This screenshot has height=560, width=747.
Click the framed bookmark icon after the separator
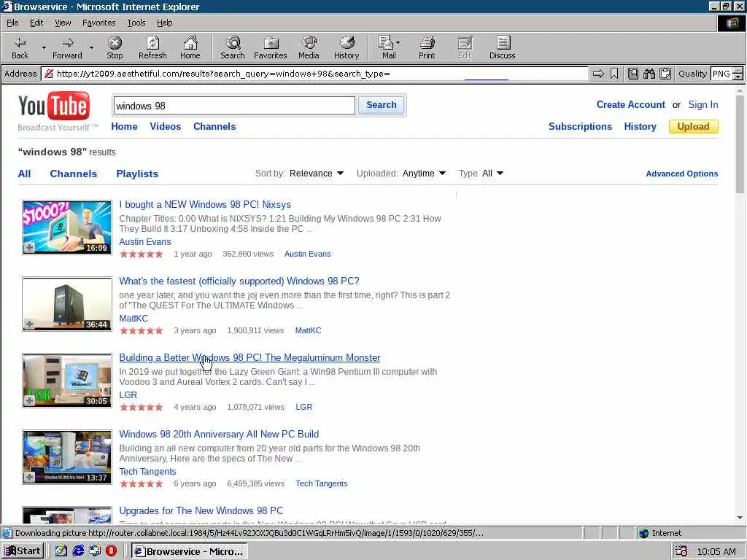[x=633, y=74]
